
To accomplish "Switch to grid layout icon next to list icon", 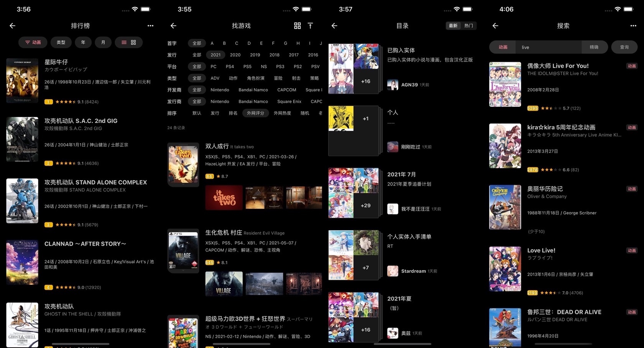I will [x=133, y=42].
